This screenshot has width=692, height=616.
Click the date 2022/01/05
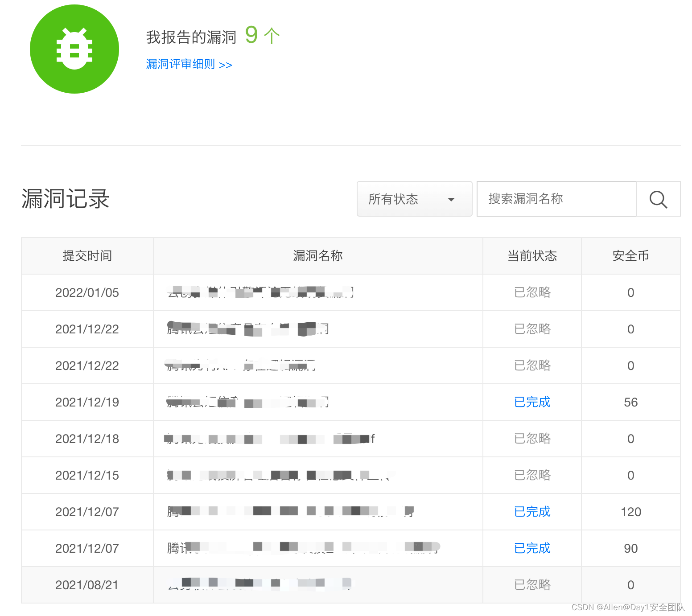pyautogui.click(x=87, y=293)
